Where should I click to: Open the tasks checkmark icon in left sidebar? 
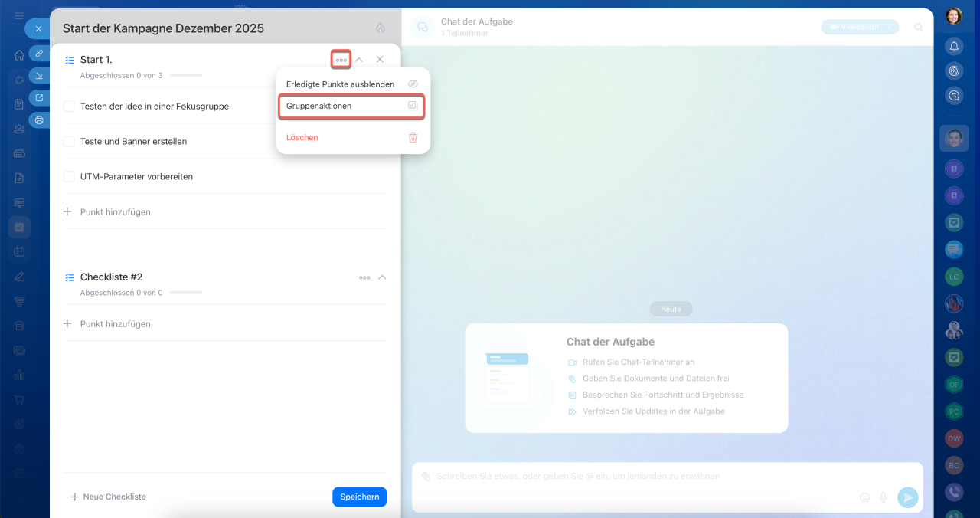pyautogui.click(x=19, y=228)
